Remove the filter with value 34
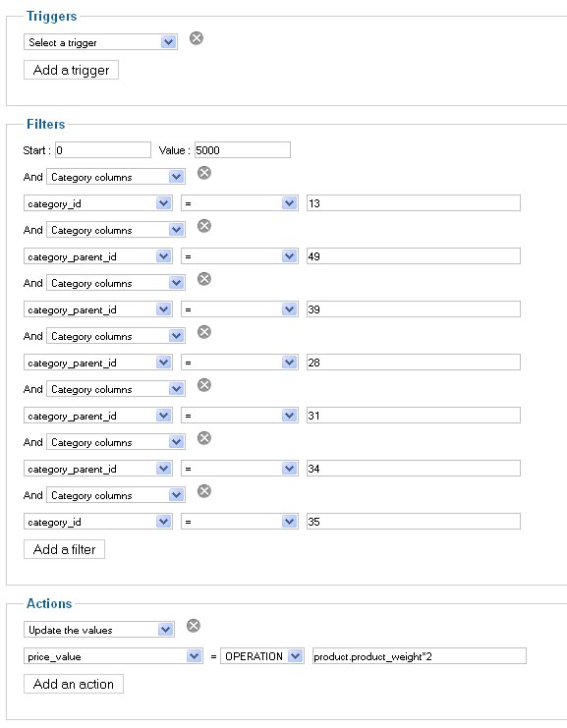 [x=204, y=438]
